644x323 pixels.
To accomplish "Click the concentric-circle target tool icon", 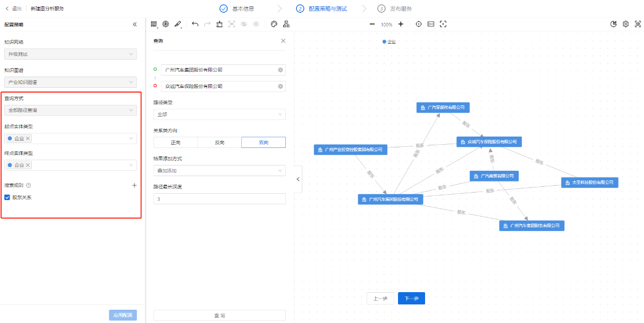I will pos(166,24).
